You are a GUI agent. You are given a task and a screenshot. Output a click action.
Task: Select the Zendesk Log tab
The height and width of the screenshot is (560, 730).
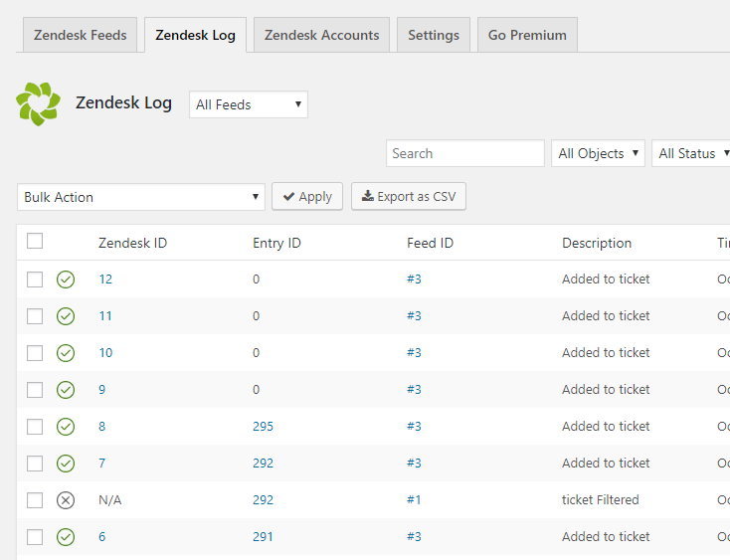coord(195,35)
